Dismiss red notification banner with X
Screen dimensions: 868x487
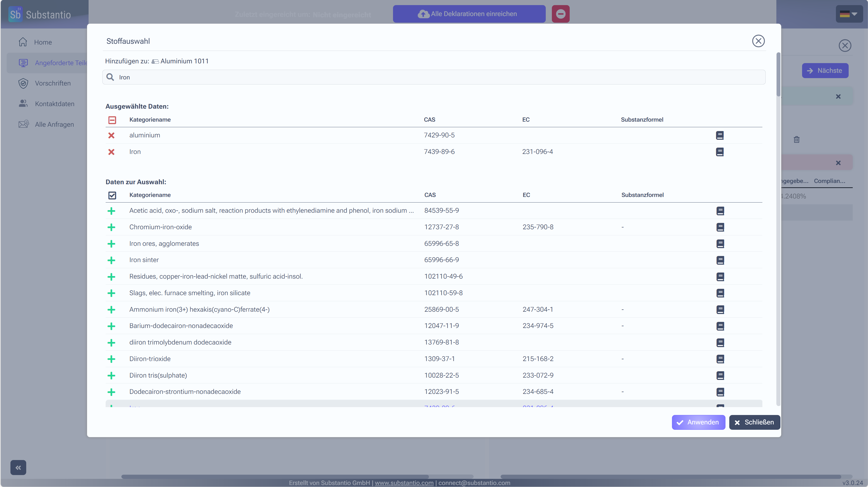[x=838, y=163]
